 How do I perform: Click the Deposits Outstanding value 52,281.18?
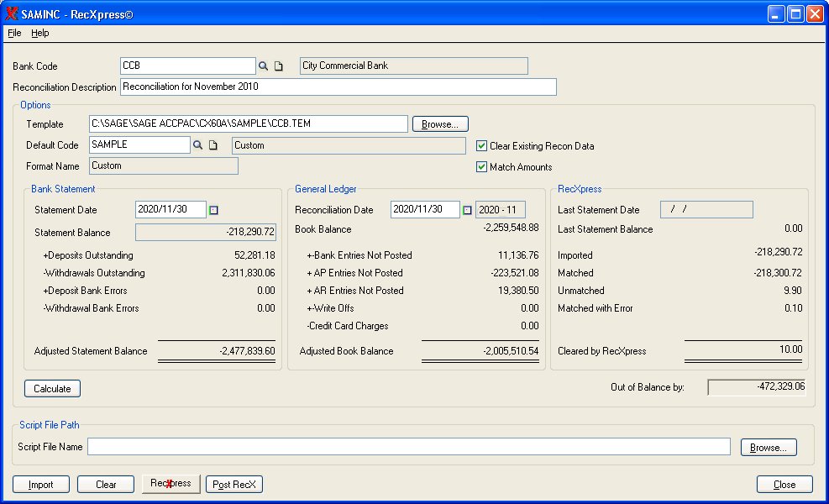(254, 255)
